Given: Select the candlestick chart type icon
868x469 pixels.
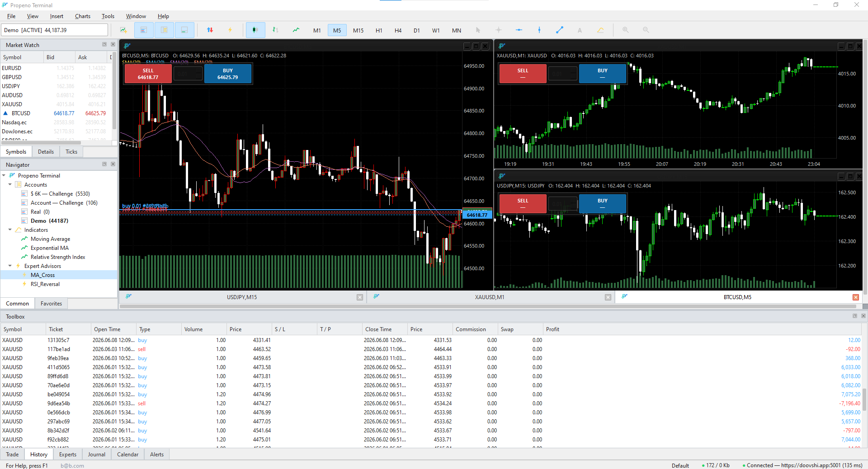Looking at the screenshot, I should click(x=255, y=30).
